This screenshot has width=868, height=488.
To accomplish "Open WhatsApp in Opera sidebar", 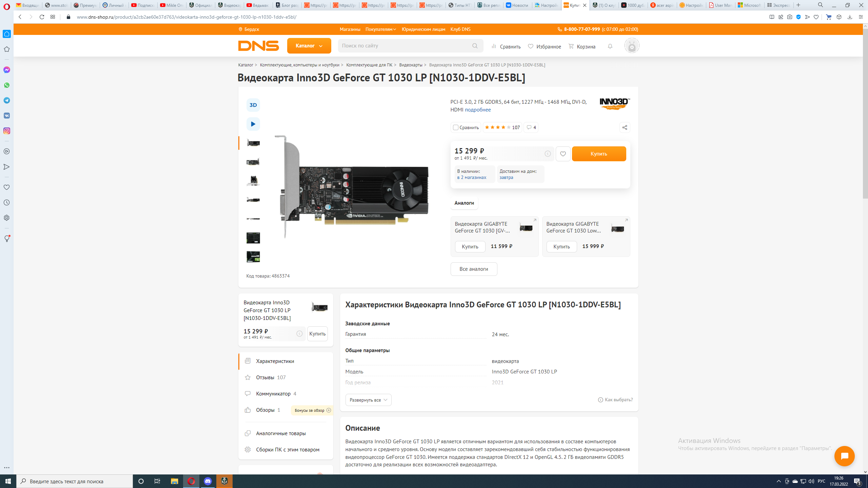I will coord(7,85).
